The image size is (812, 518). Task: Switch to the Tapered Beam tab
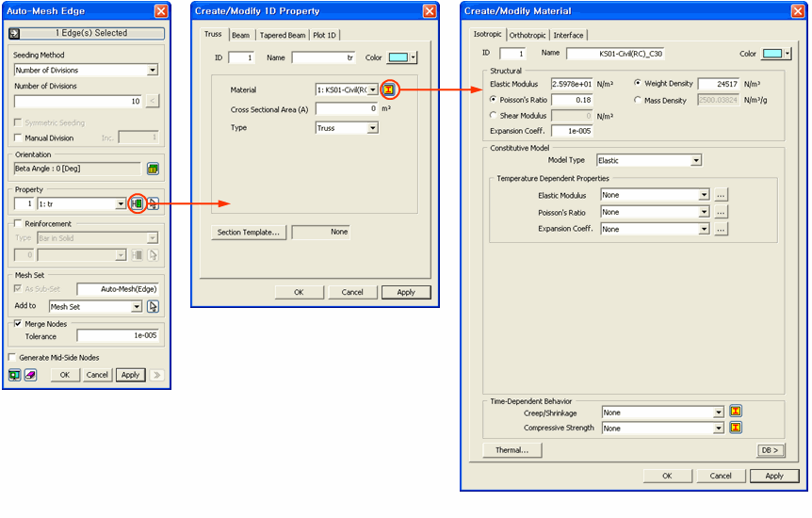coord(283,35)
